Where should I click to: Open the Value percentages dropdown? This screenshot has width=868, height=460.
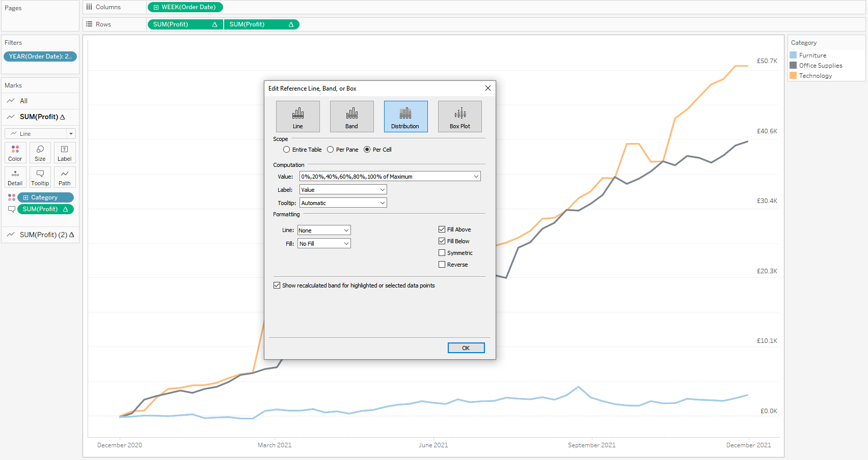pyautogui.click(x=390, y=177)
